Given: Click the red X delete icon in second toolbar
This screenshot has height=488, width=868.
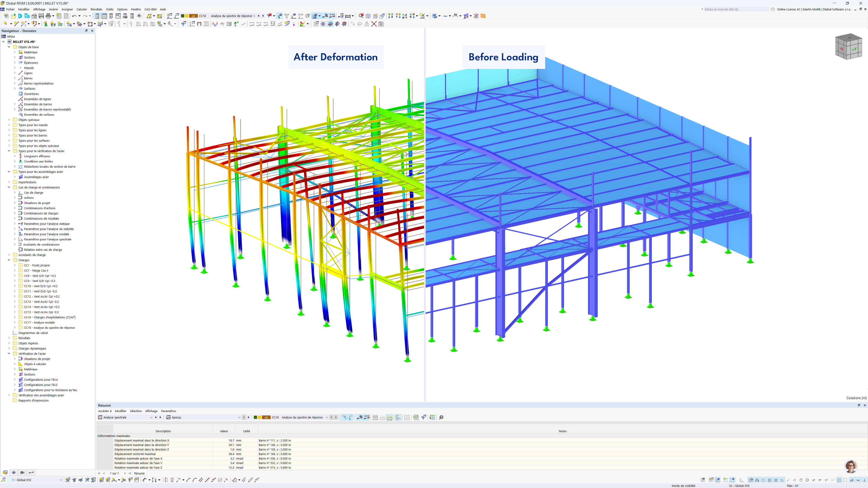Looking at the screenshot, I should tap(374, 24).
